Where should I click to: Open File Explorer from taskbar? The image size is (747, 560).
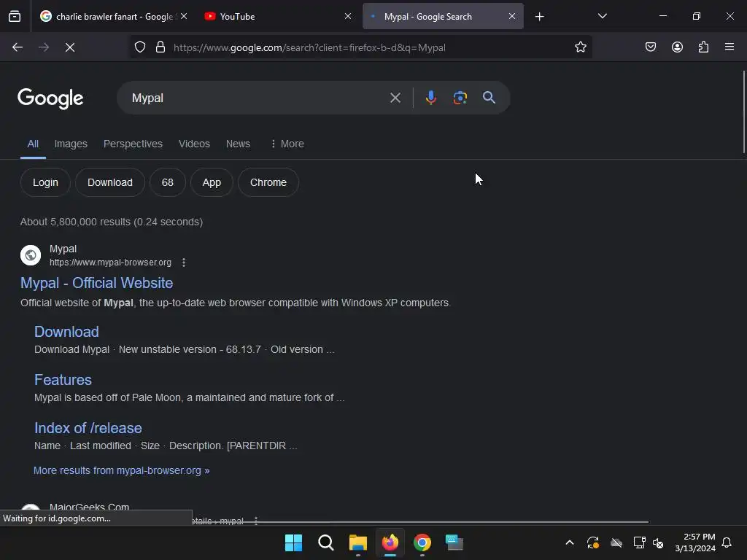(357, 542)
